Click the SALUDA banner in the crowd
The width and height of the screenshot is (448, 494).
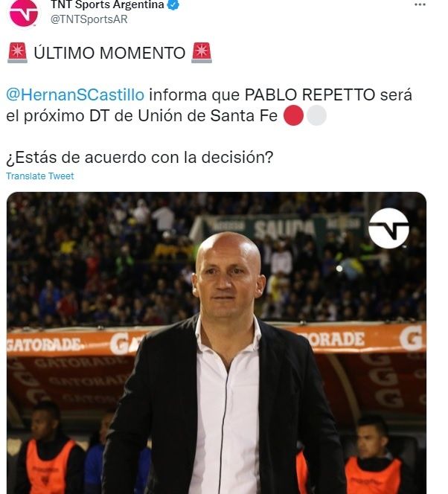coord(284,228)
